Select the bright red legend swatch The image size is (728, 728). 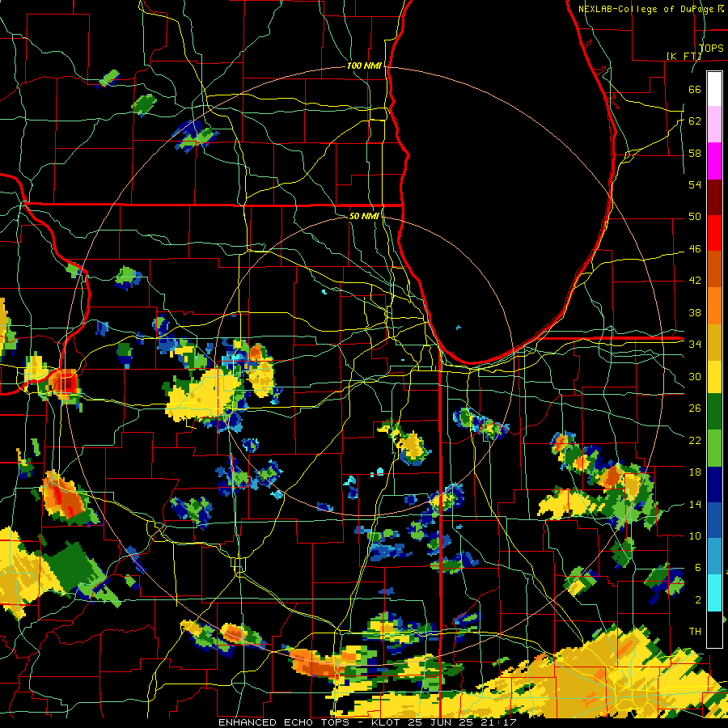coord(714,233)
